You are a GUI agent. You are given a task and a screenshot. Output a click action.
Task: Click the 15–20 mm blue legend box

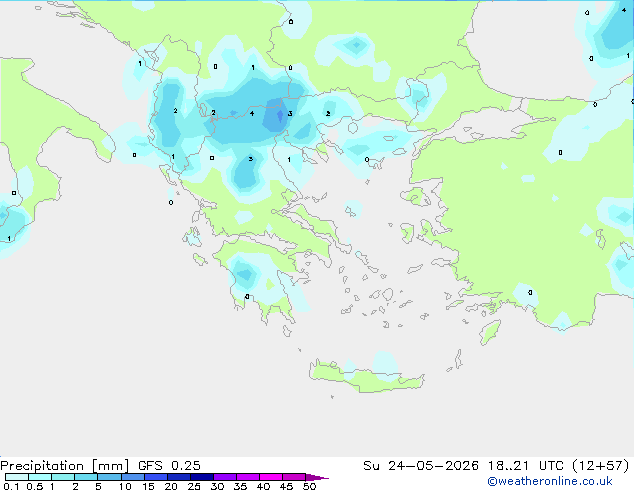(155, 477)
